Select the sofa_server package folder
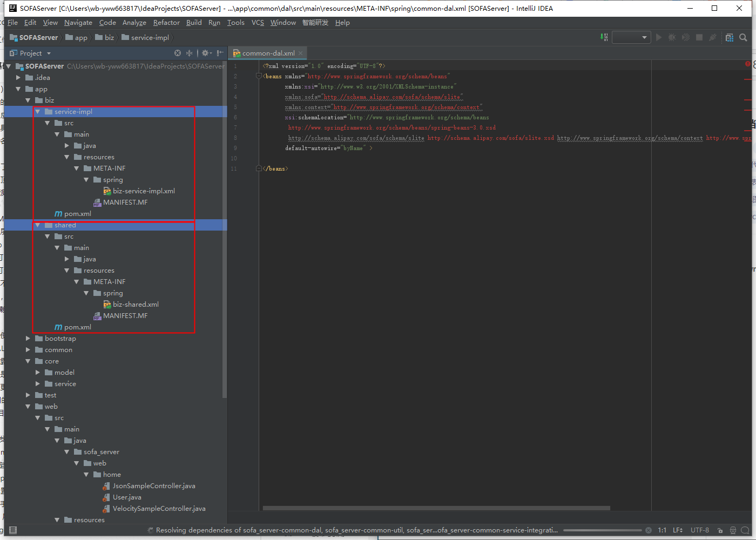The image size is (756, 540). pyautogui.click(x=102, y=452)
